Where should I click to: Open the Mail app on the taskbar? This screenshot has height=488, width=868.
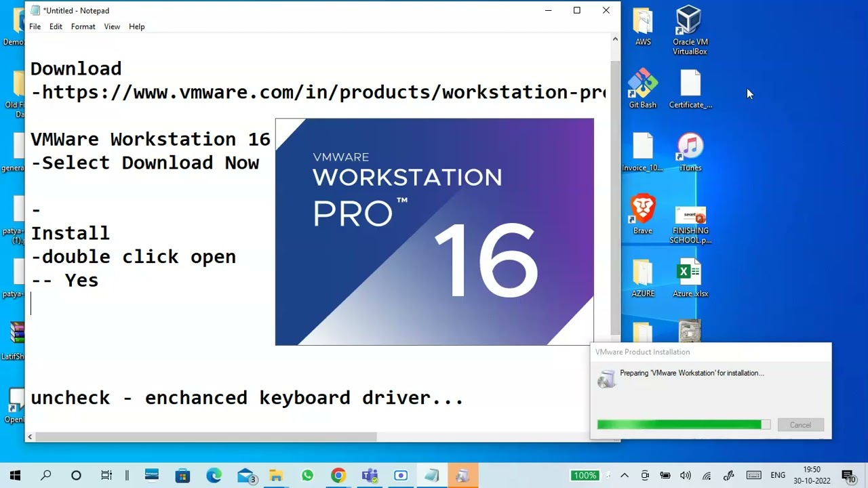pos(245,476)
